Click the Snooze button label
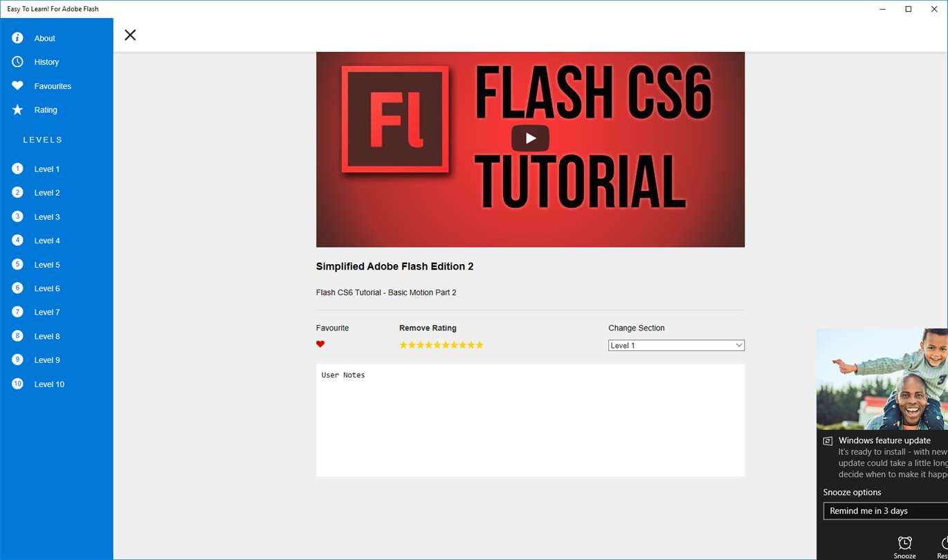Viewport: 948px width, 560px height. click(x=904, y=556)
